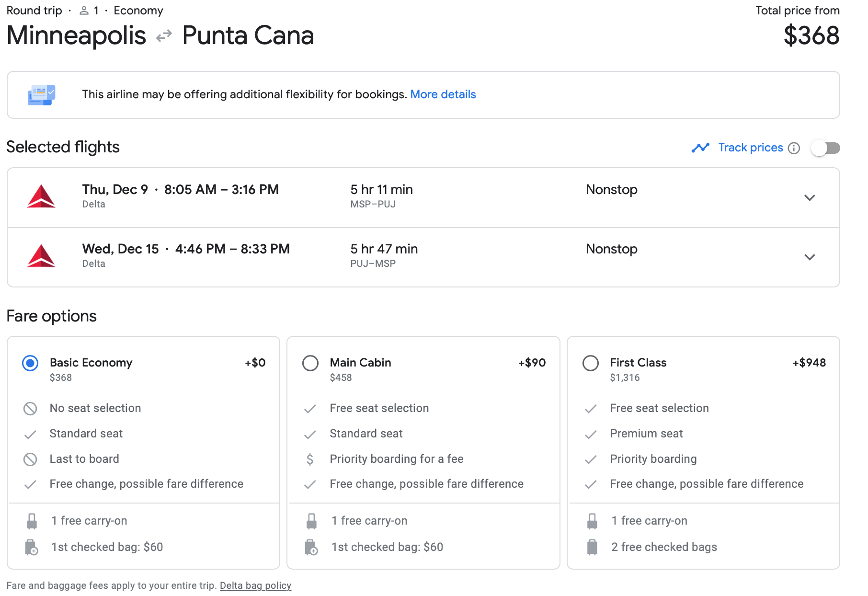Enable the Track prices toggle switch
The width and height of the screenshot is (868, 596).
click(825, 148)
